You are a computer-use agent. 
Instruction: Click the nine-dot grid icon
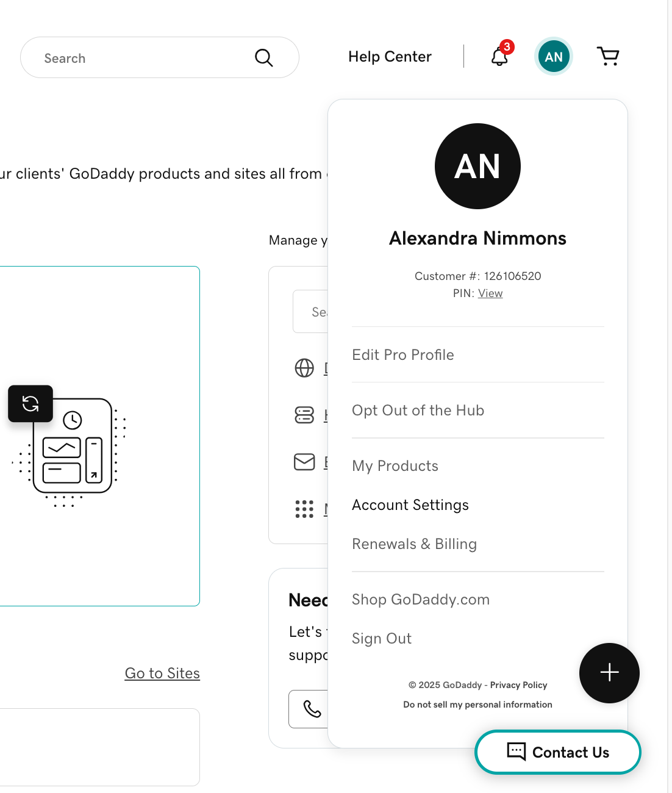(x=304, y=509)
